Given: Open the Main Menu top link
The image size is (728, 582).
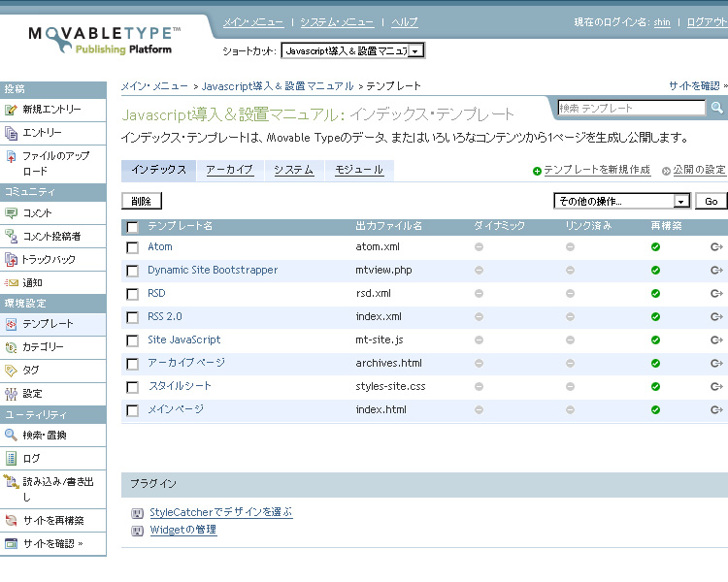Looking at the screenshot, I should click(253, 22).
